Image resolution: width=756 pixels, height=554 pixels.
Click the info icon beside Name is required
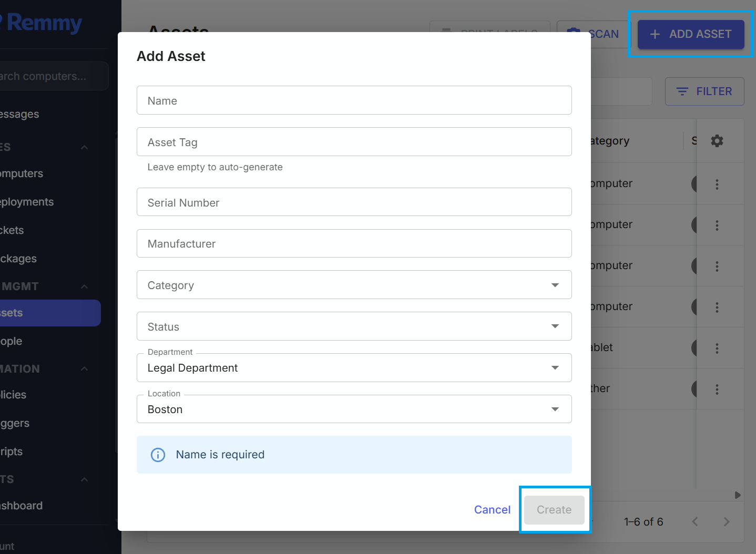158,455
